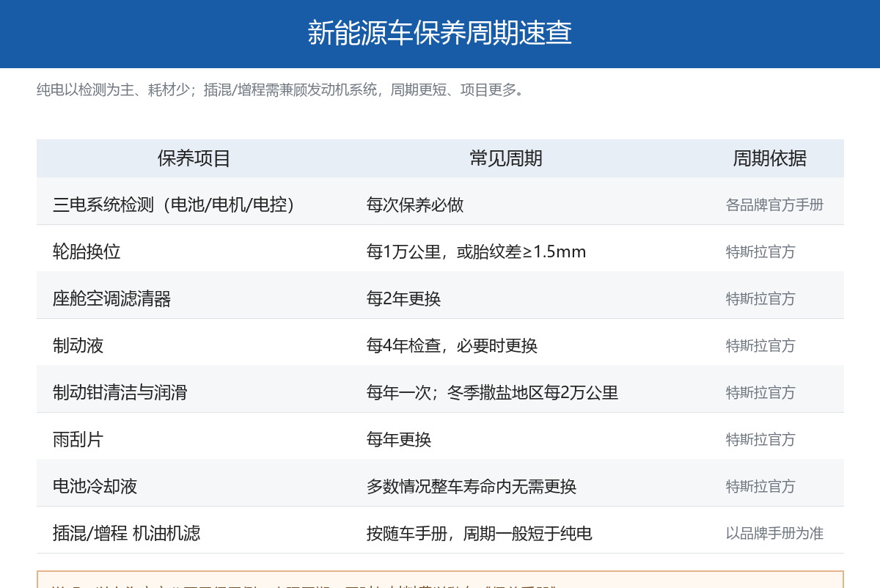Click 特斯拉官方 in the 电池冷却液 row
This screenshot has height=588, width=880.
[x=760, y=487]
